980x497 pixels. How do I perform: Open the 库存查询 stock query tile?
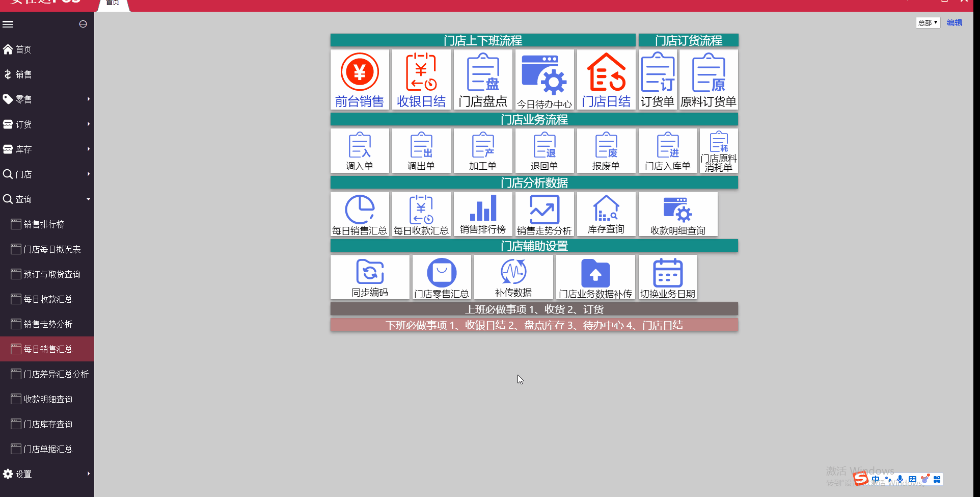point(606,214)
